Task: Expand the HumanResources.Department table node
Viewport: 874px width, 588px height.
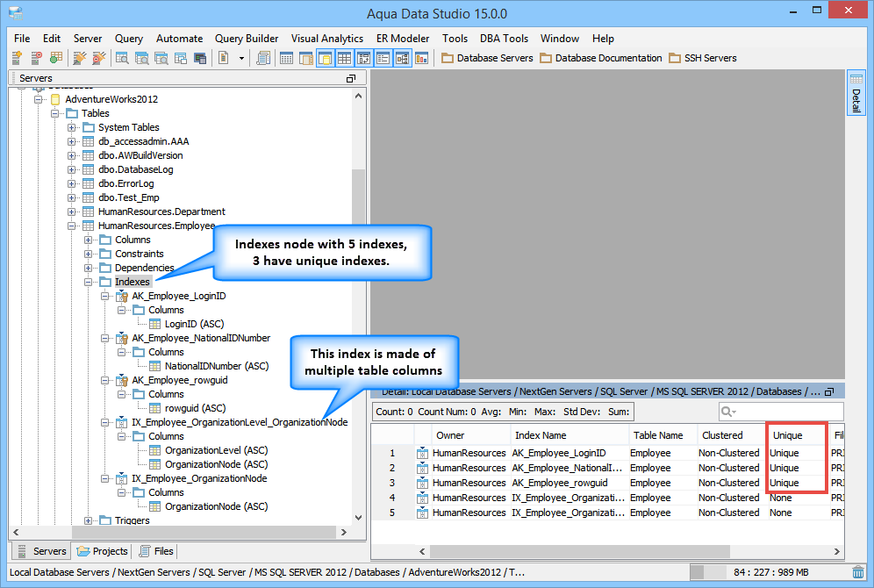Action: (71, 212)
